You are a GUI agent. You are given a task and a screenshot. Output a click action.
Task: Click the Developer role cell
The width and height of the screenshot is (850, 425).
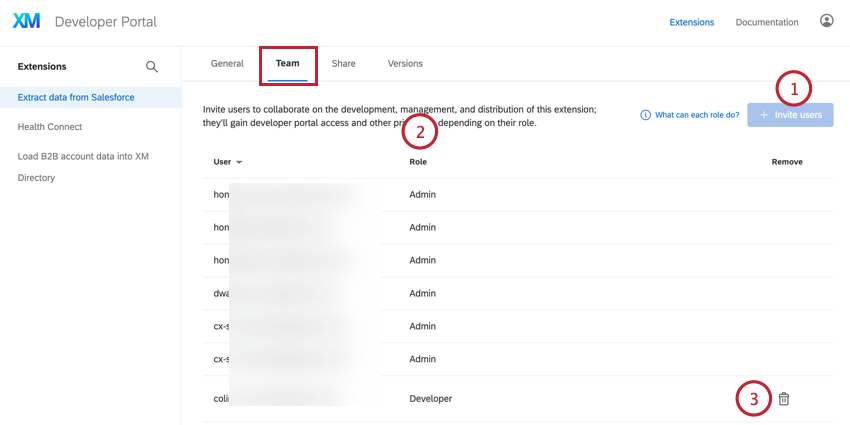(x=431, y=399)
